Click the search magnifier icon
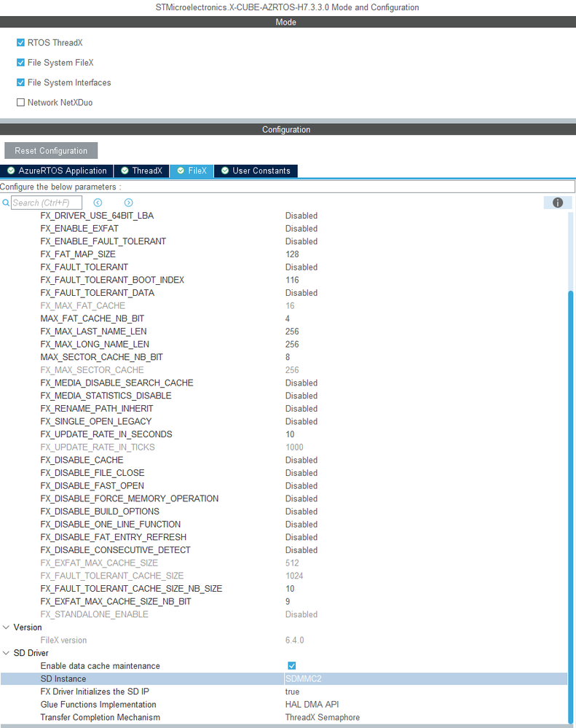Screen dimensions: 576x728 pos(6,203)
